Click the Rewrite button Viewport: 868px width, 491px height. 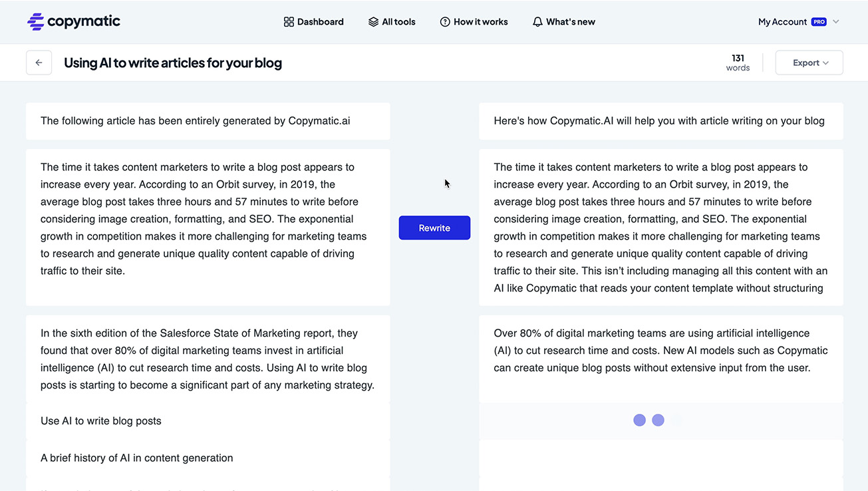coord(434,228)
